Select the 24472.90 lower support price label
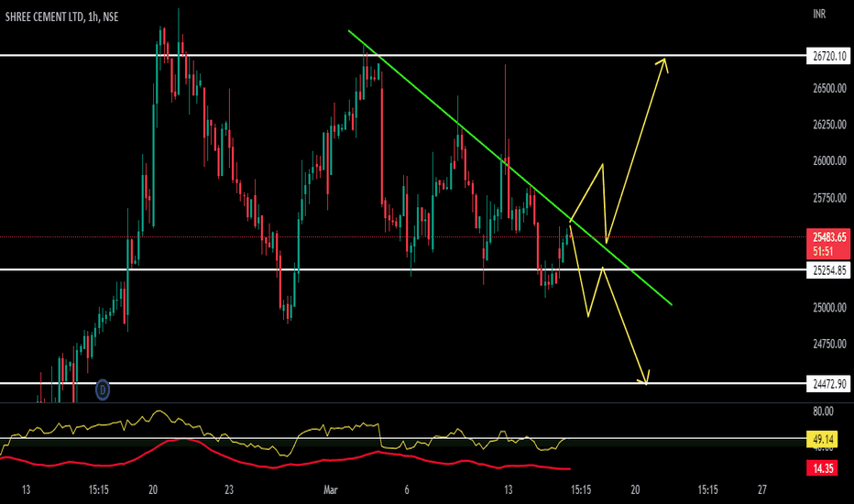Screen dimensions: 854x504 point(828,384)
